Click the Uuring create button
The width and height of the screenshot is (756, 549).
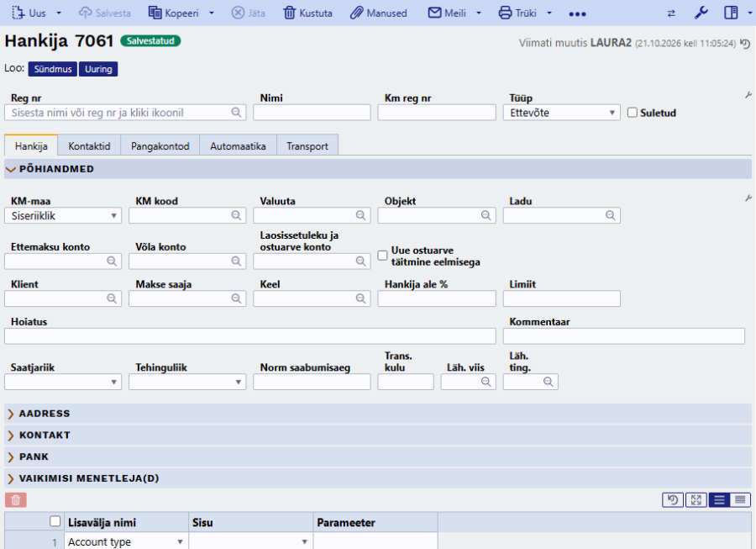coord(98,69)
